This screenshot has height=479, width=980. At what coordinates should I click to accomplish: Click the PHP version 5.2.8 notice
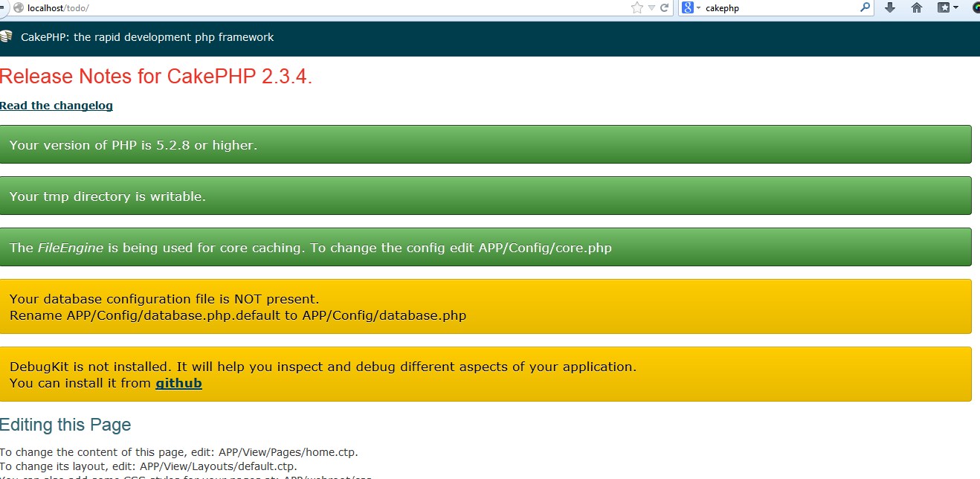486,144
